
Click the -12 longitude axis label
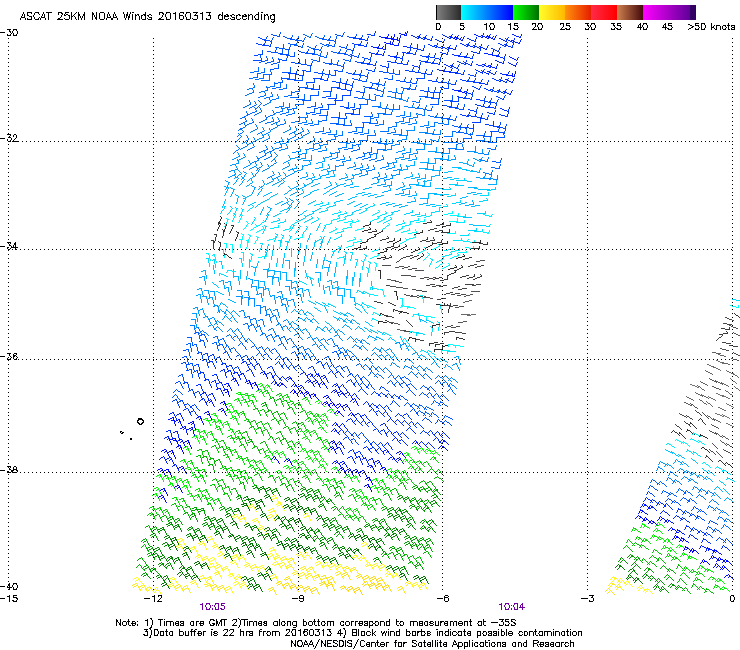pyautogui.click(x=153, y=599)
